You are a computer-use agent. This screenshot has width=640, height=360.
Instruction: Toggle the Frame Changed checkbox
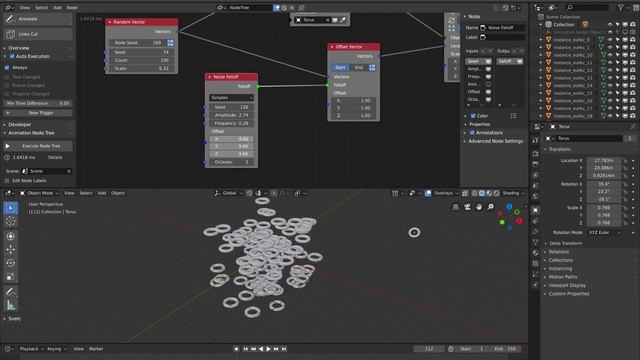(x=7, y=85)
